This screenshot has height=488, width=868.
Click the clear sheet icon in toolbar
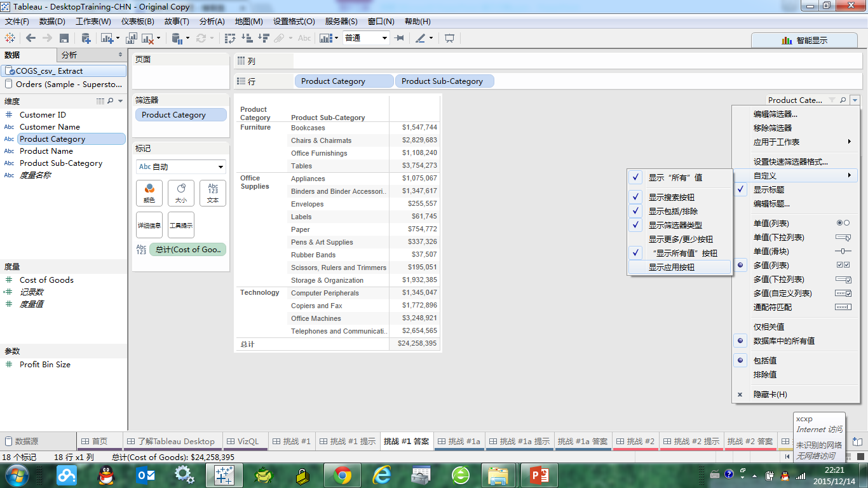click(x=147, y=38)
